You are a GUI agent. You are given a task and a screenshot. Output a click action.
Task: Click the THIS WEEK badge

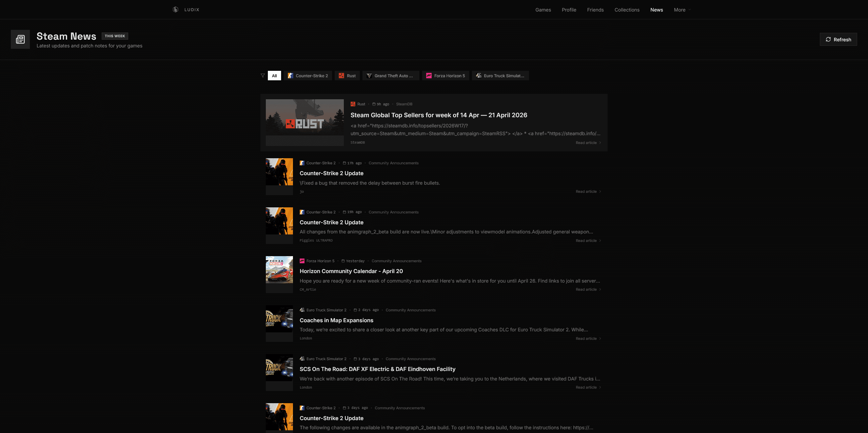[115, 36]
